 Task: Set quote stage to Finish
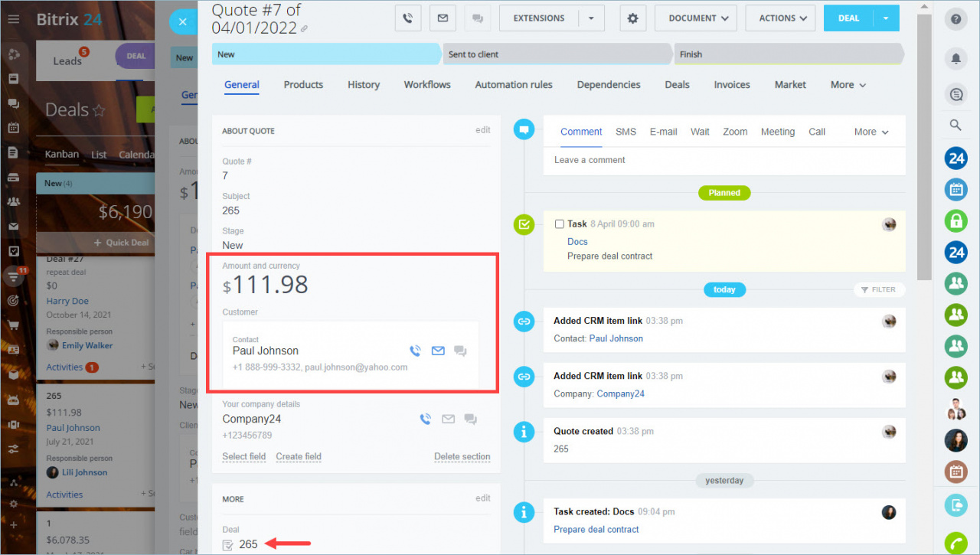pos(789,54)
